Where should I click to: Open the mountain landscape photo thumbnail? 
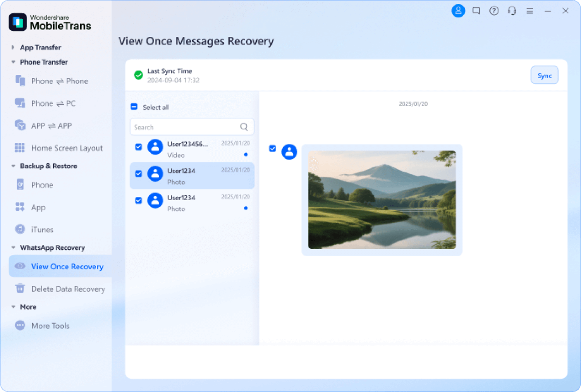point(382,200)
